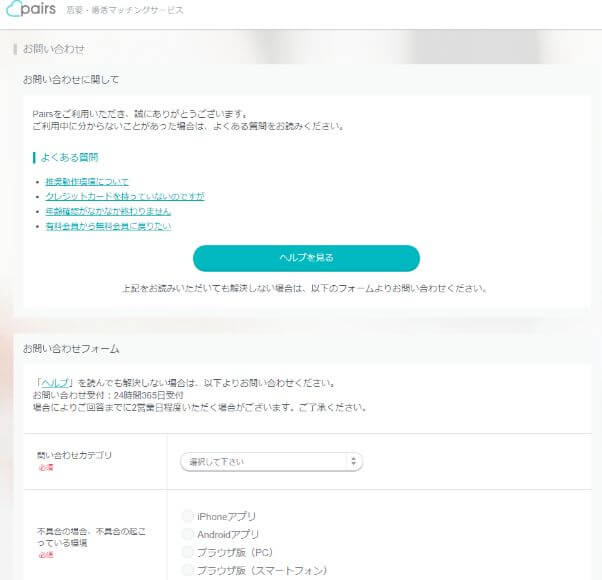Click the よくある質問 section heading

[69, 157]
